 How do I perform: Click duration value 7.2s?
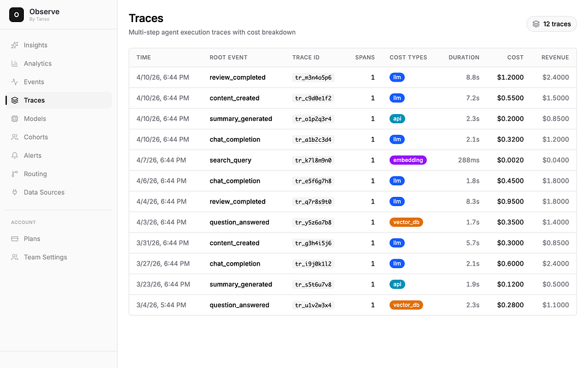pos(472,98)
